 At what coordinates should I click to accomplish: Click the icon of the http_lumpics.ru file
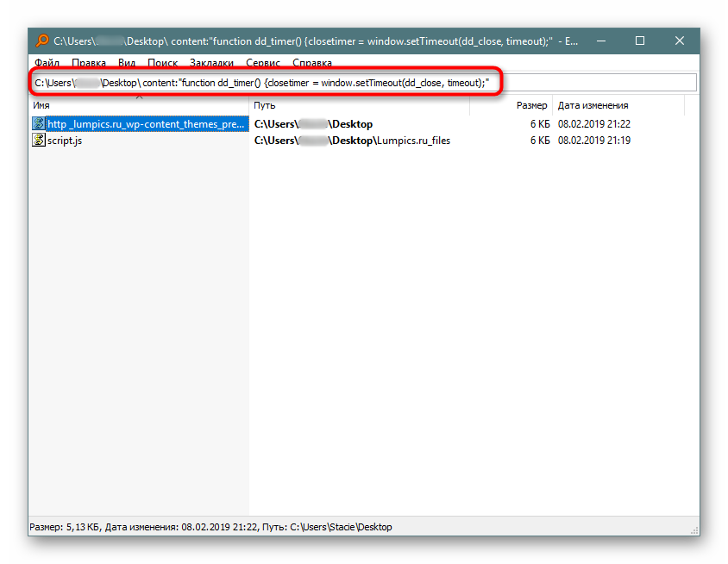39,123
